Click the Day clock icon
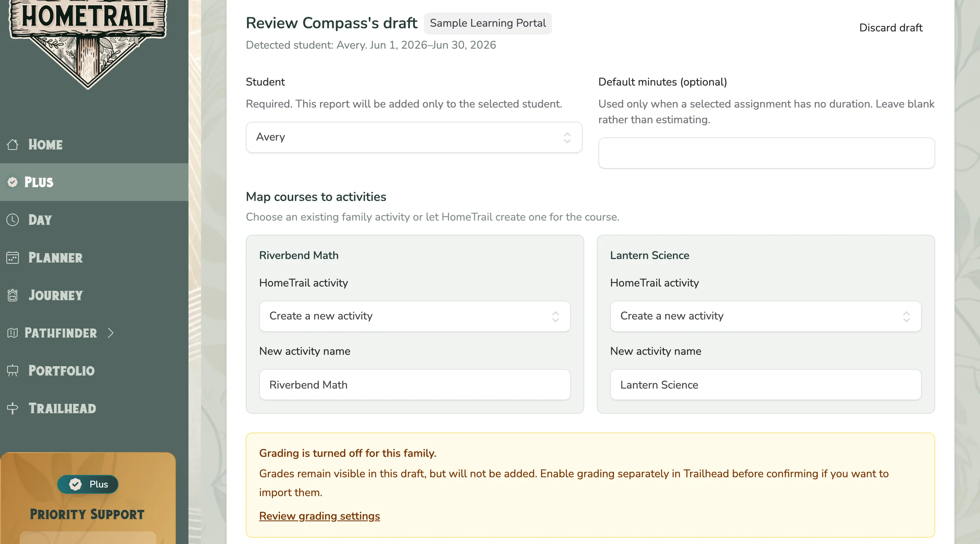This screenshot has width=980, height=544. click(13, 220)
